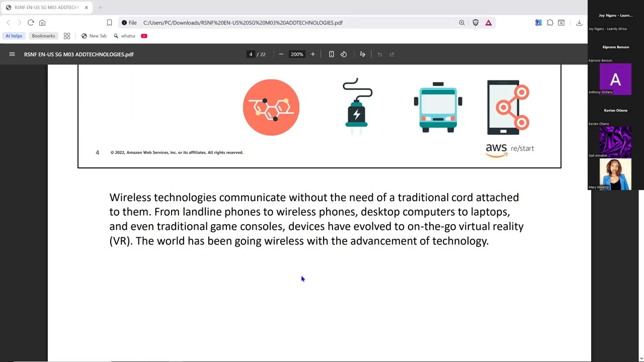The height and width of the screenshot is (362, 644).
Task: Go back to previous browser page
Action: pos(8,23)
